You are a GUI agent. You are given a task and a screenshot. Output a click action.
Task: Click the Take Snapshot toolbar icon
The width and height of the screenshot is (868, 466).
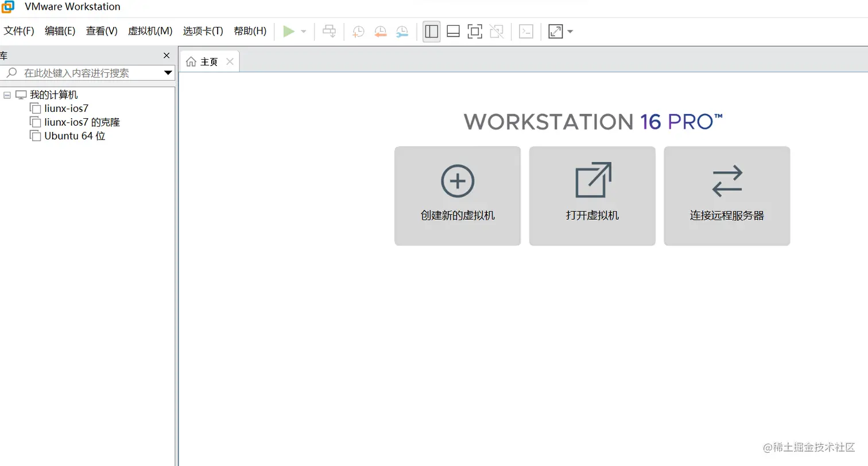click(x=358, y=32)
